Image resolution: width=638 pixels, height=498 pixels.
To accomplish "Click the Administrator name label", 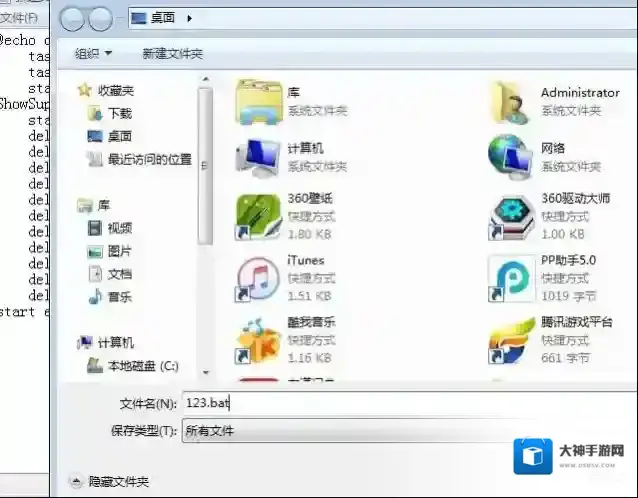I will (x=580, y=93).
